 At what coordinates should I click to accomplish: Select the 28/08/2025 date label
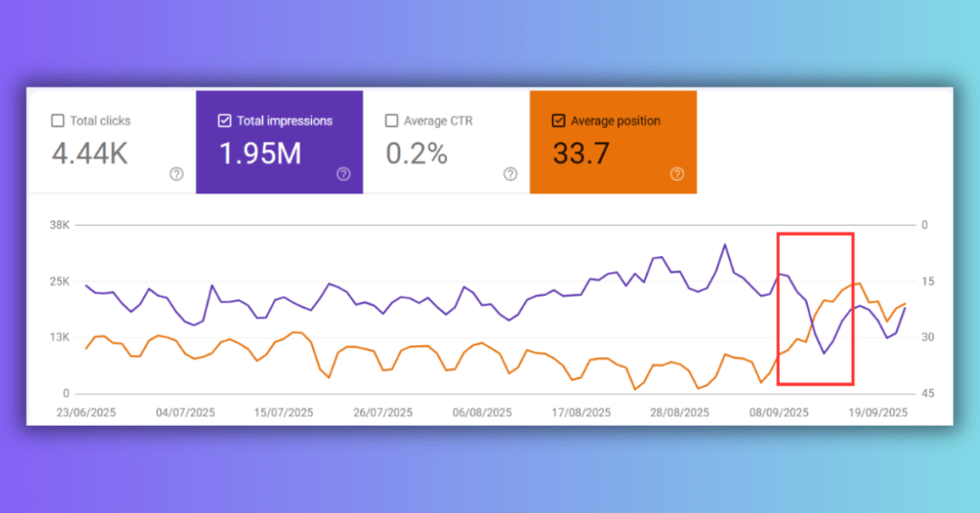tap(679, 413)
